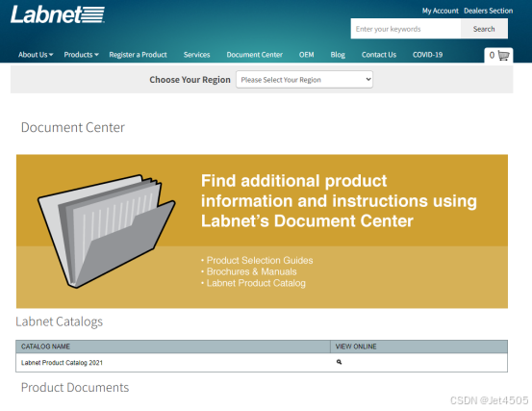Open Document Center in navigation bar
Viewport: 532px width, 411px height.
tap(255, 55)
